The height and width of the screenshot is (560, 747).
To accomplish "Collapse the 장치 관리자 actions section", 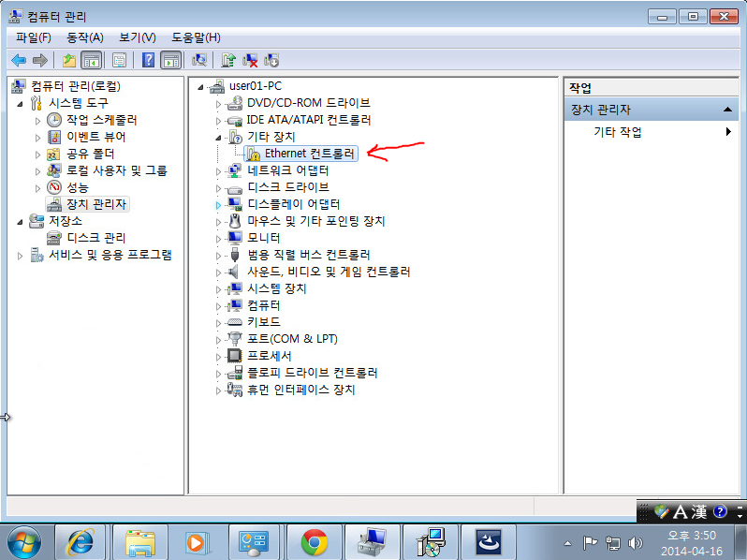I will point(727,110).
